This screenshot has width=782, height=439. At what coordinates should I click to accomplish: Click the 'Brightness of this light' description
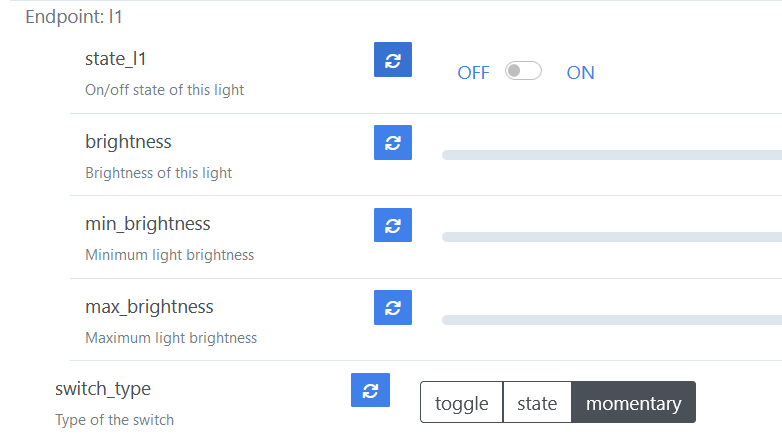click(159, 173)
